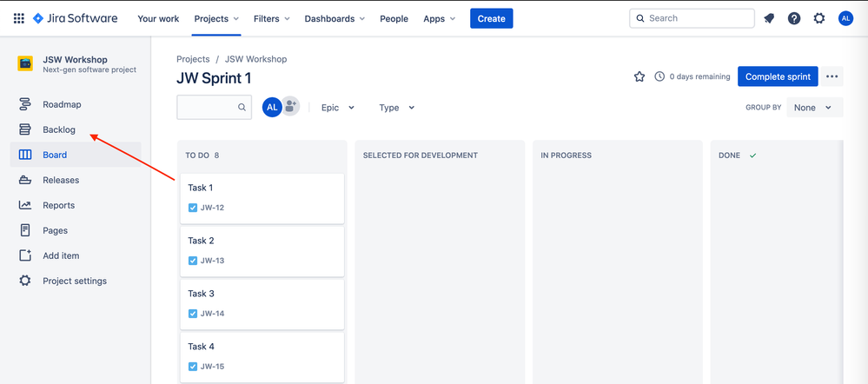Viewport: 868px width, 384px height.
Task: Click the Task 1 title text
Action: point(201,188)
